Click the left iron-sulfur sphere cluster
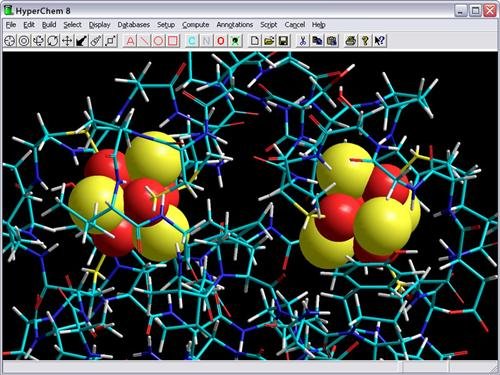This screenshot has width=500, height=375. (x=128, y=197)
